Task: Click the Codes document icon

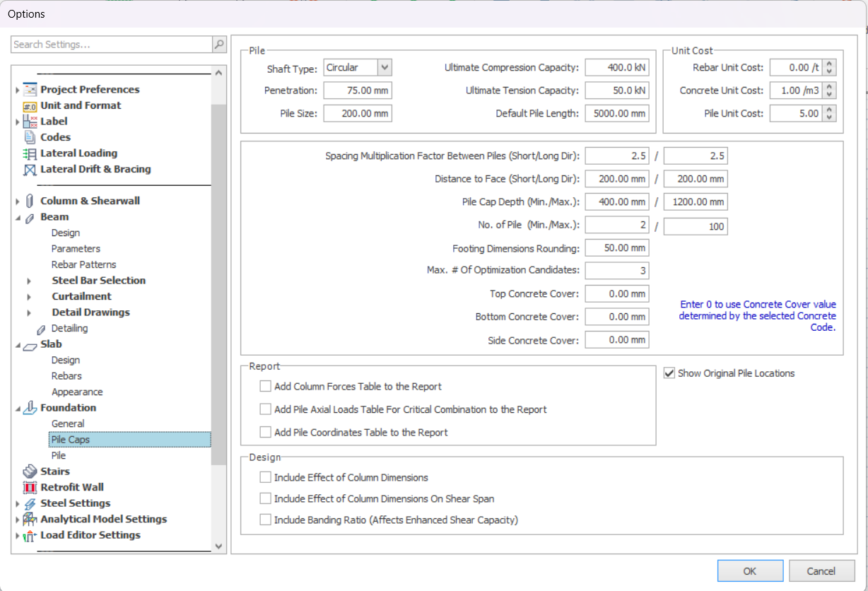Action: click(30, 137)
